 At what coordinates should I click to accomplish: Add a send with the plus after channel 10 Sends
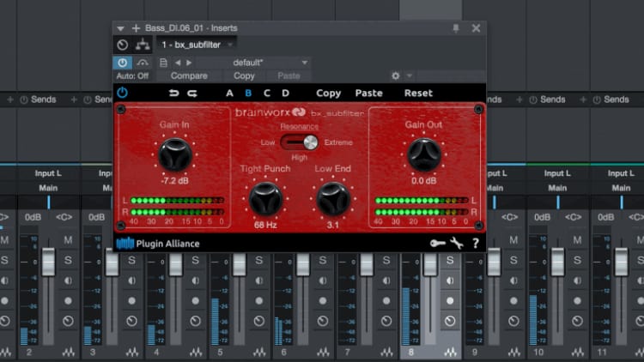pyautogui.click(x=583, y=100)
